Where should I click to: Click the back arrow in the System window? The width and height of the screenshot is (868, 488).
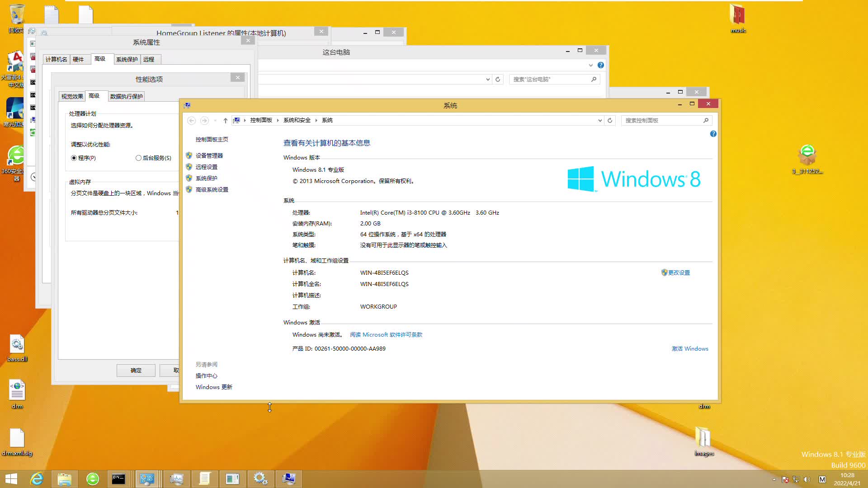pos(191,120)
